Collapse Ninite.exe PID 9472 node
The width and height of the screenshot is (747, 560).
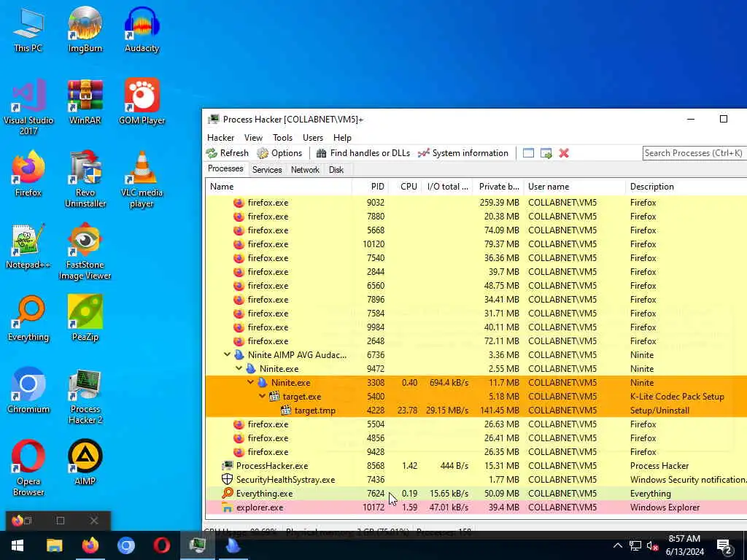[239, 368]
